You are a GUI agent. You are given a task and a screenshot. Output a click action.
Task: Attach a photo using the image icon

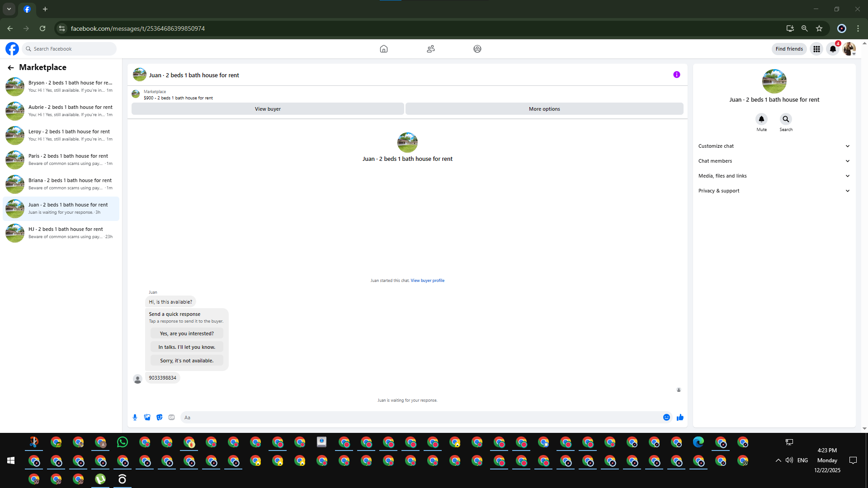click(x=147, y=418)
